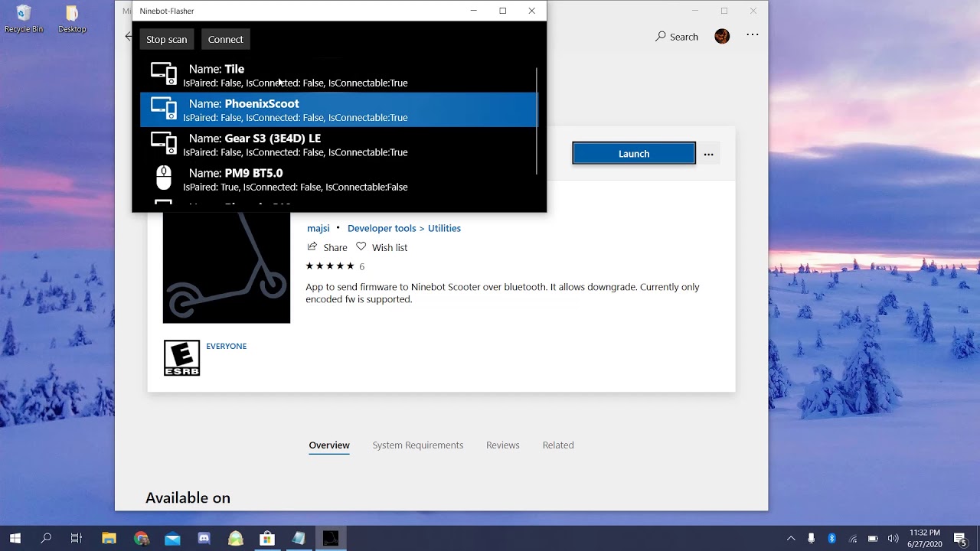Viewport: 980px width, 551px height.
Task: Click the five-star rating
Action: (x=330, y=266)
